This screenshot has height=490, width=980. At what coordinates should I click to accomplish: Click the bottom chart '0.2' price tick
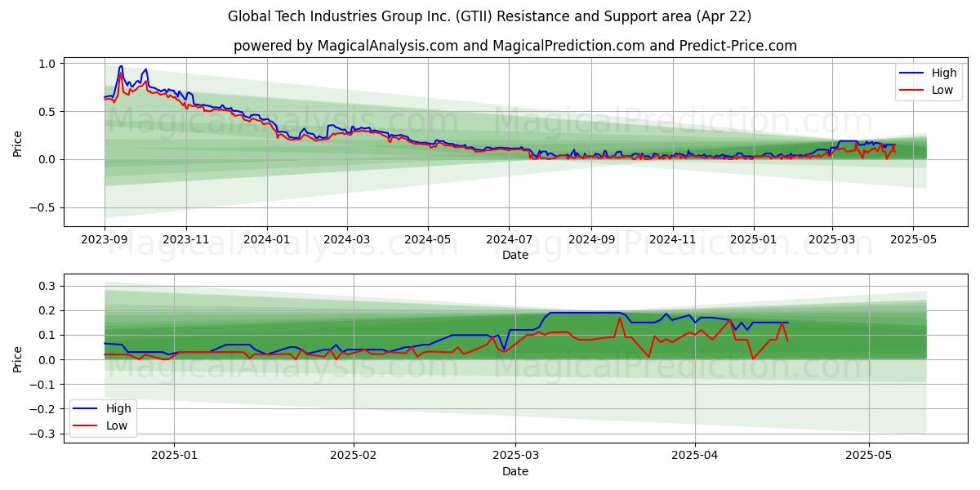click(x=47, y=310)
